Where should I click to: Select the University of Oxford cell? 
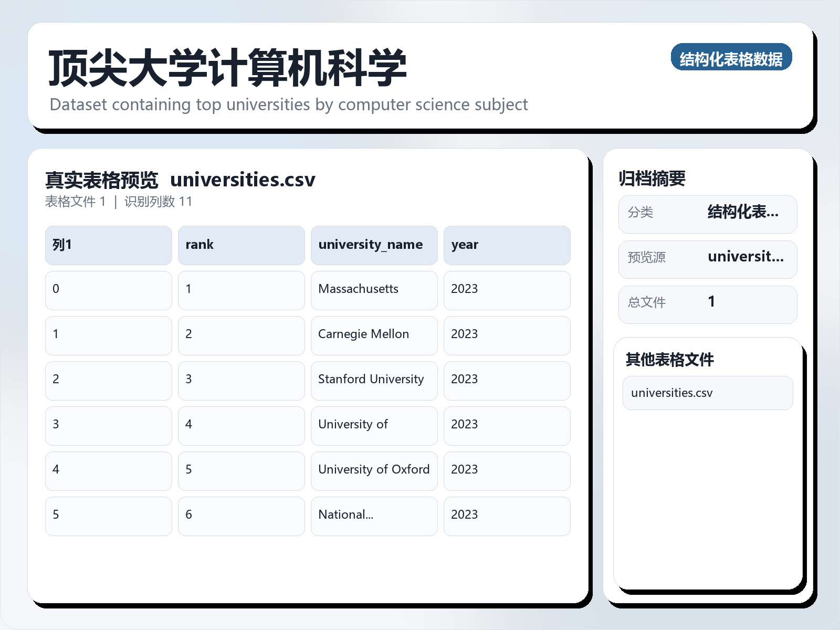tap(374, 471)
